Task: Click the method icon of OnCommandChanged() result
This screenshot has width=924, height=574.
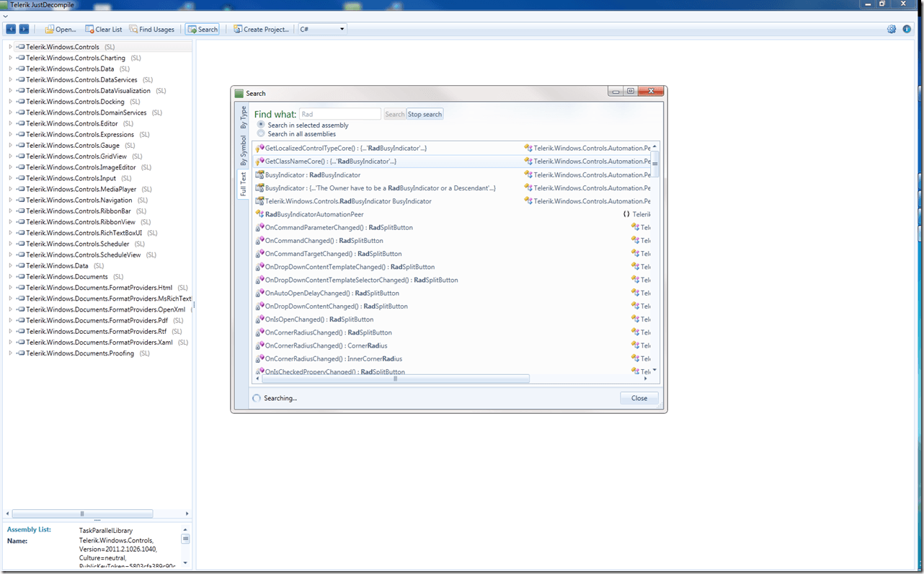Action: 260,240
